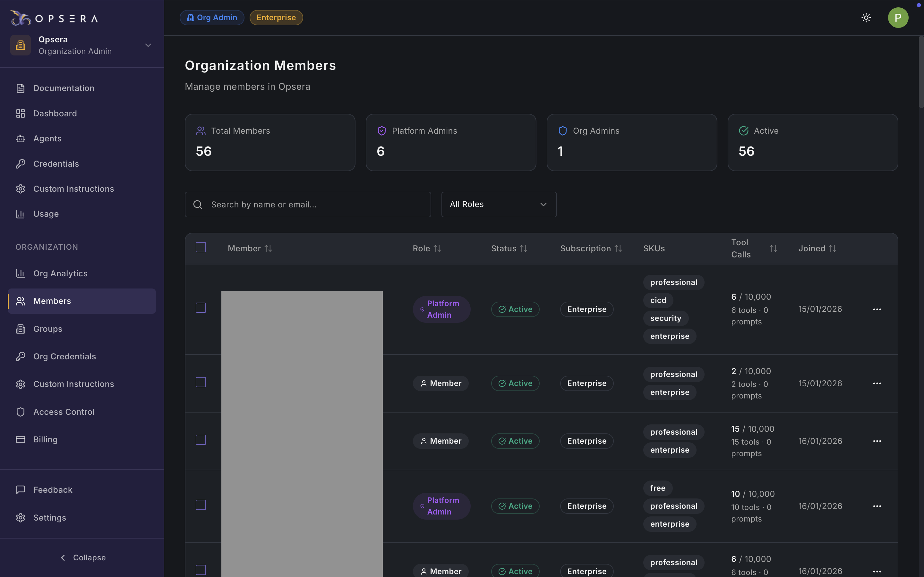Collapse the sidebar navigation
Image resolution: width=924 pixels, height=577 pixels.
[82, 557]
